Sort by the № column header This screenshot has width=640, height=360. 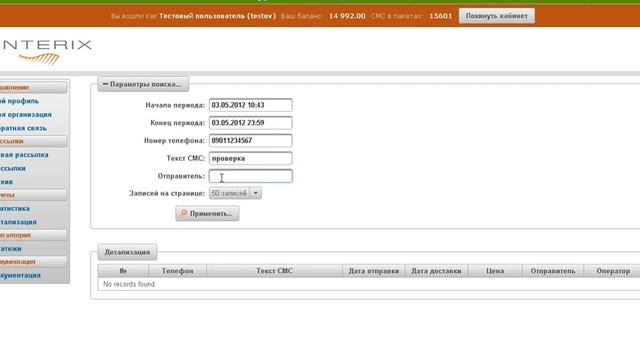pyautogui.click(x=123, y=271)
